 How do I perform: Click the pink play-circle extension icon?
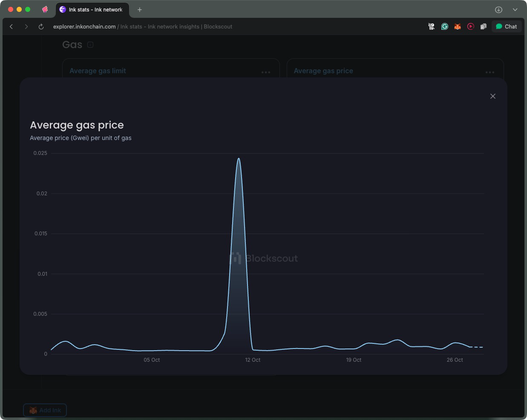[471, 26]
